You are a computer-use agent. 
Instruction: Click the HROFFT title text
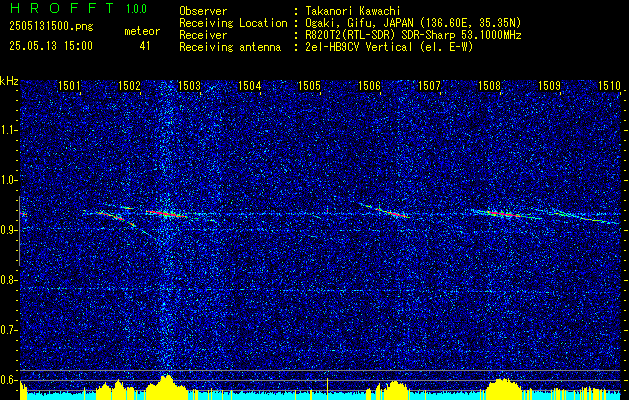point(61,8)
